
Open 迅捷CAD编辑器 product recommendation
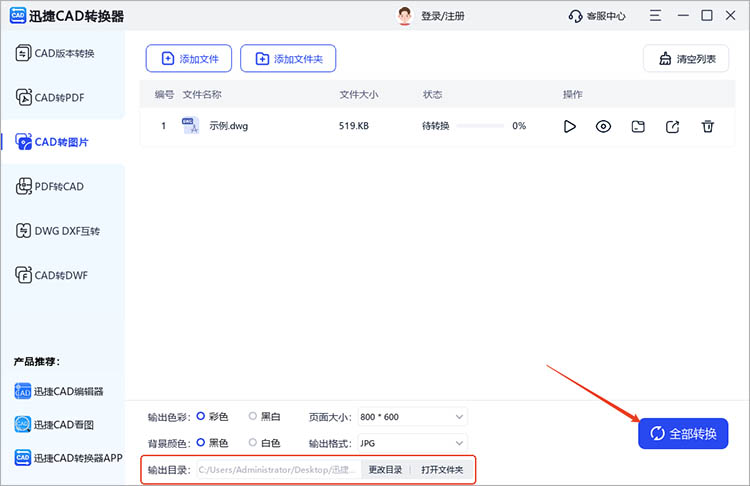click(59, 391)
